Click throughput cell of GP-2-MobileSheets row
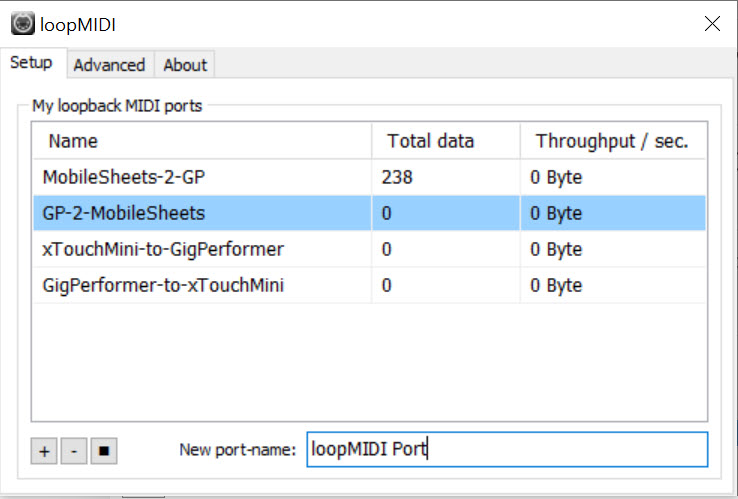This screenshot has height=499, width=738. coord(613,213)
